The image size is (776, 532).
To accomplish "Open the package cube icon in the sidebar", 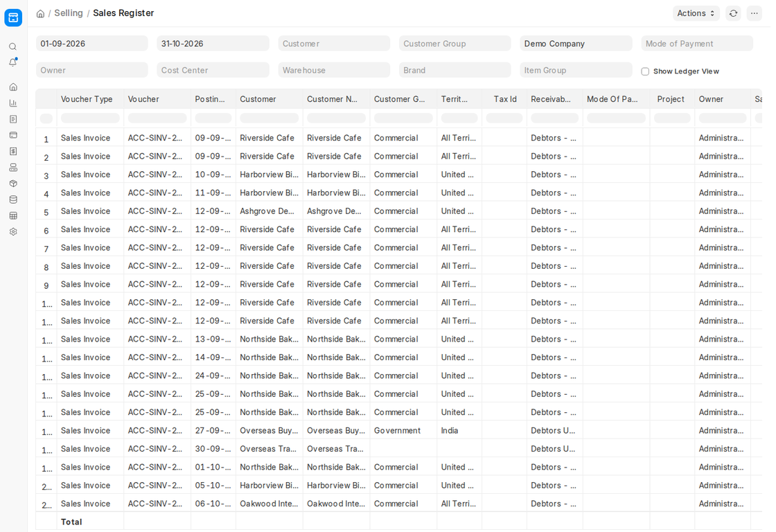I will click(13, 184).
